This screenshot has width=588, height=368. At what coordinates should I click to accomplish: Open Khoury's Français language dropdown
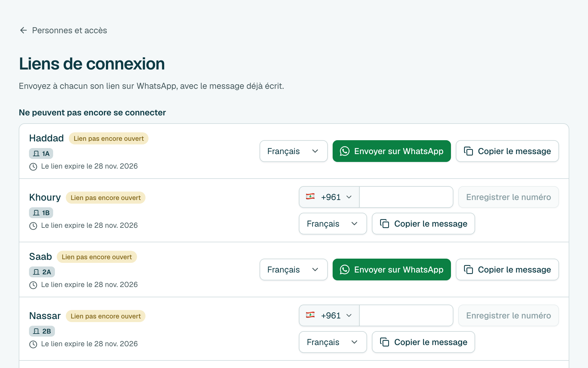coord(333,224)
